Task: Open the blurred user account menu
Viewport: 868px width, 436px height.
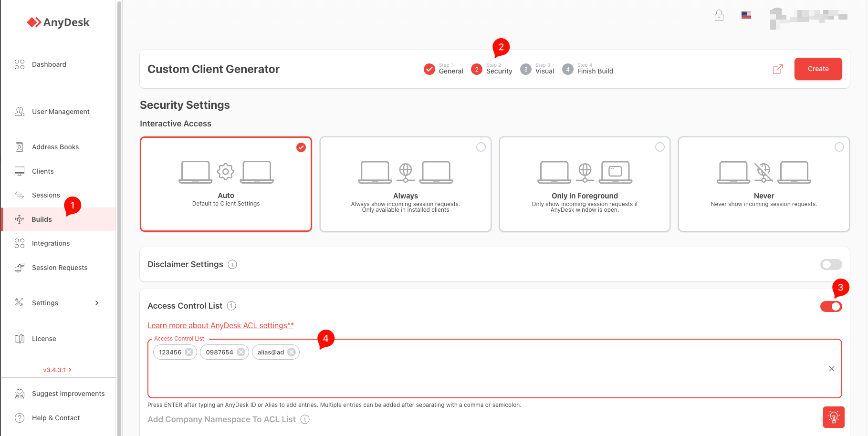Action: tap(808, 18)
